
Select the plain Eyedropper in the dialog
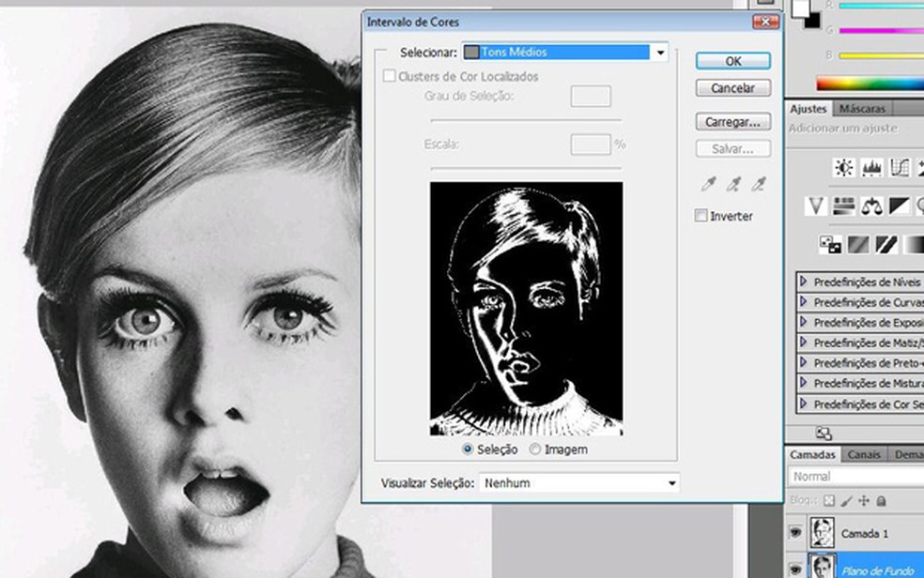pyautogui.click(x=708, y=184)
